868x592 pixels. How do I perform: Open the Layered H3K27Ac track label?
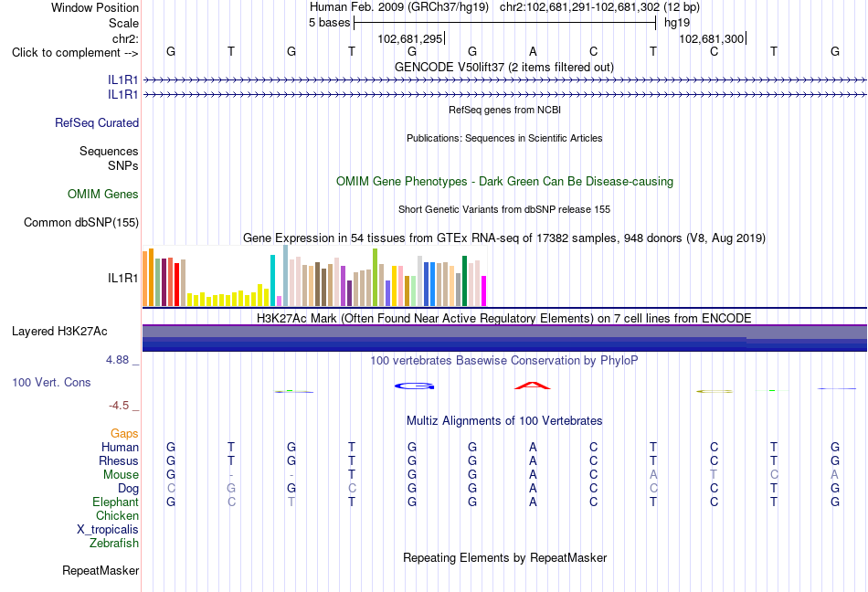pyautogui.click(x=59, y=332)
